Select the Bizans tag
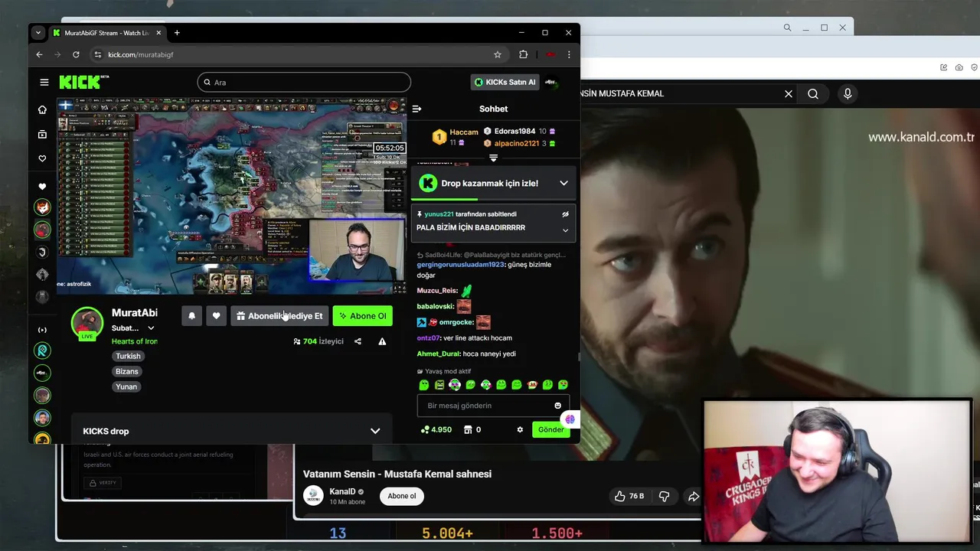The image size is (980, 551). click(127, 371)
